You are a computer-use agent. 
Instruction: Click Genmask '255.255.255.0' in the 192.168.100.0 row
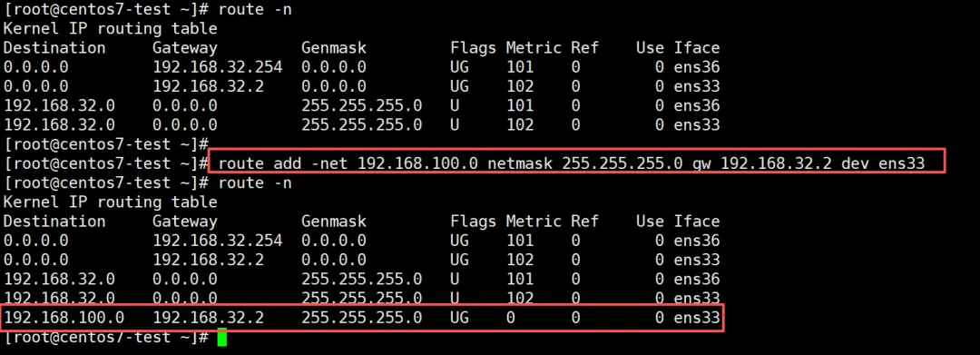click(x=362, y=318)
